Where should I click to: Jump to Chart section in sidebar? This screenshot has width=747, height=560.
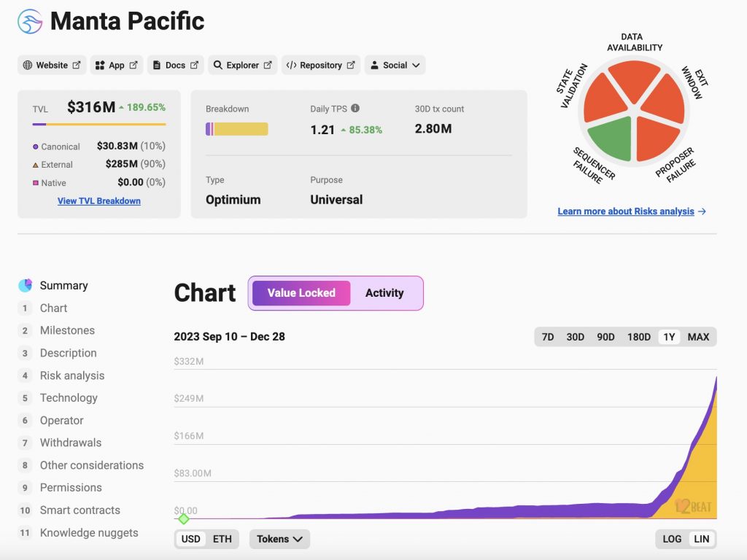53,308
